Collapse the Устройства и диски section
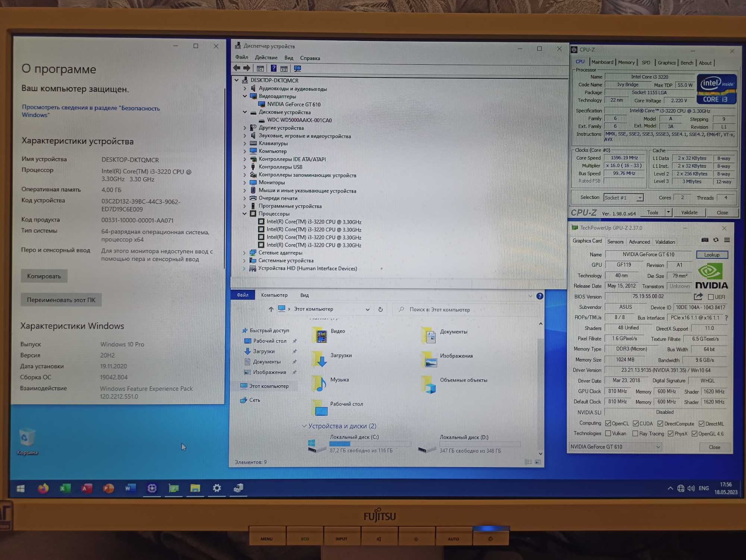The image size is (746, 560). (304, 426)
